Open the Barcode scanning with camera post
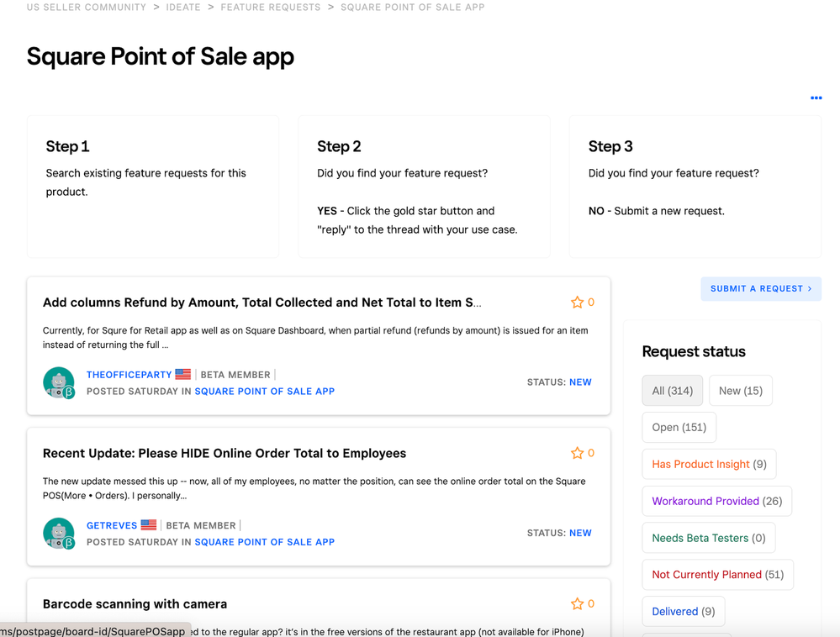Viewport: 840px width, 637px height. [135, 603]
